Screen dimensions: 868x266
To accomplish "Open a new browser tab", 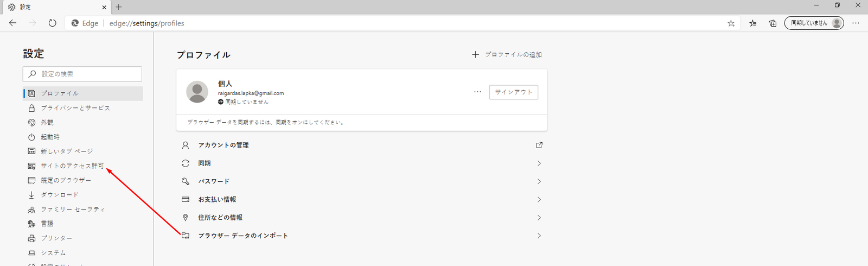I will 119,7.
